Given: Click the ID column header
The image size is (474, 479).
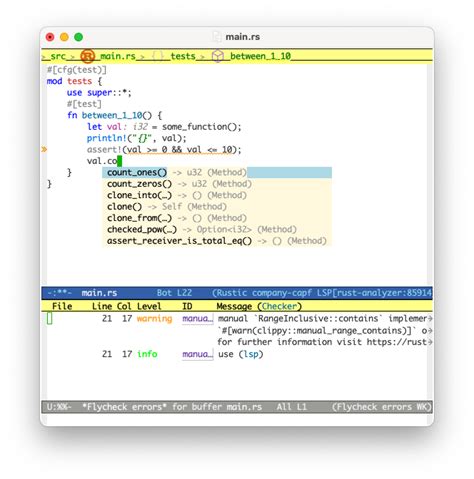Looking at the screenshot, I should pyautogui.click(x=187, y=306).
